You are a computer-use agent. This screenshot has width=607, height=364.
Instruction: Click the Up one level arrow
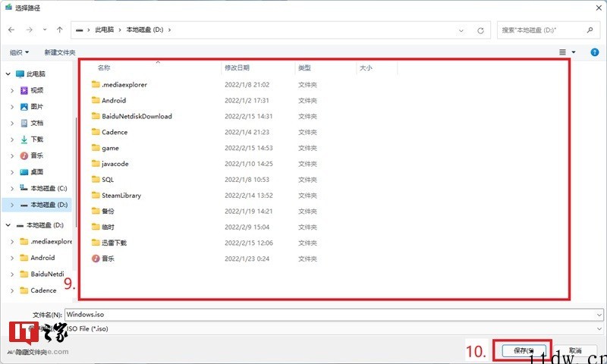tap(60, 30)
